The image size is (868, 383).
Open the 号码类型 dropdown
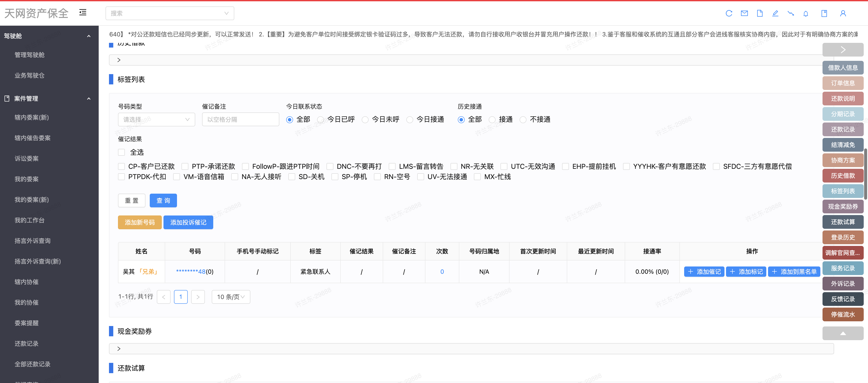(156, 120)
